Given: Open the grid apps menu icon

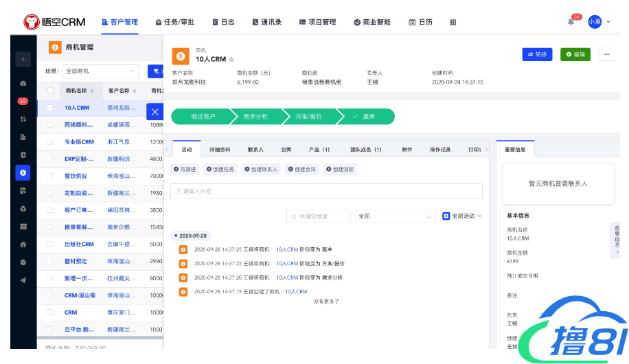Looking at the screenshot, I should [x=453, y=22].
